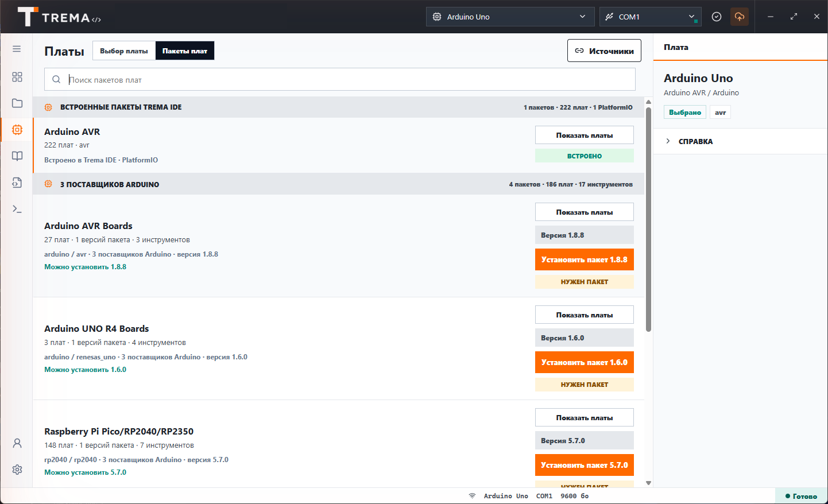Open the Версия 5.7.0 version selector
The image size is (828, 504).
point(585,441)
